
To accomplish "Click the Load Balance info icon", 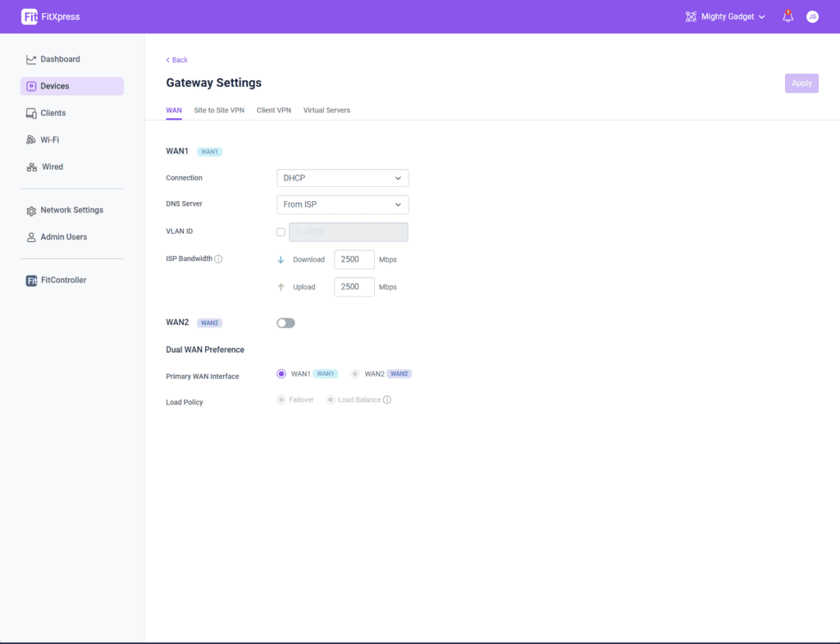I will coord(387,400).
